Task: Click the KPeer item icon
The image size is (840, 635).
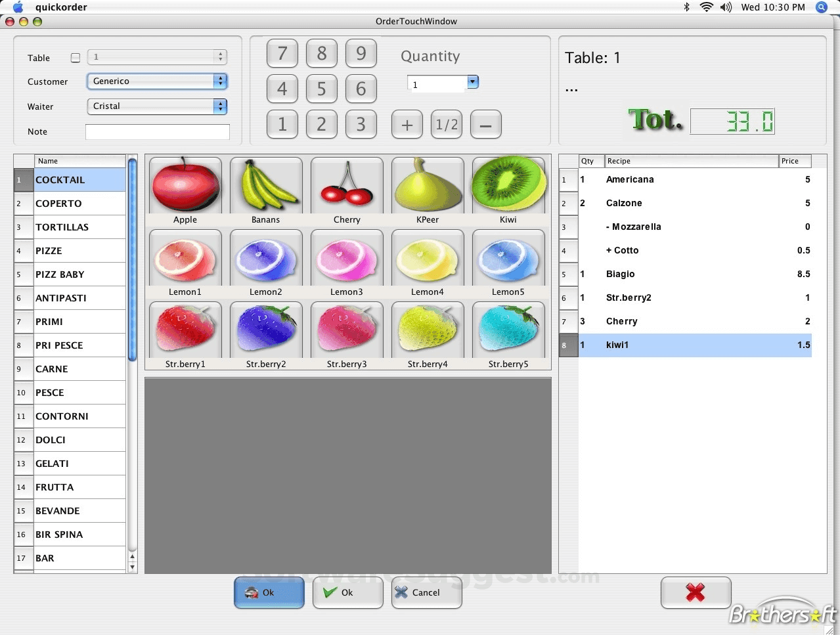Action: 428,185
